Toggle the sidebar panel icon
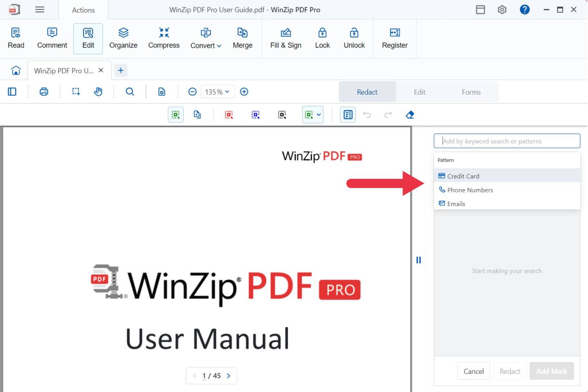This screenshot has height=392, width=588. [x=12, y=91]
